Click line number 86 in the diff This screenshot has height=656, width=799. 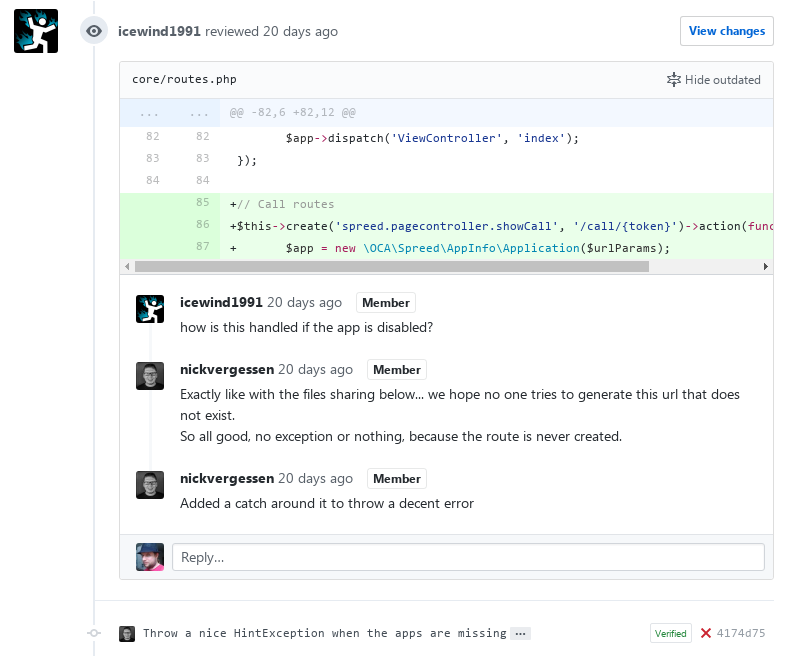coord(202,224)
